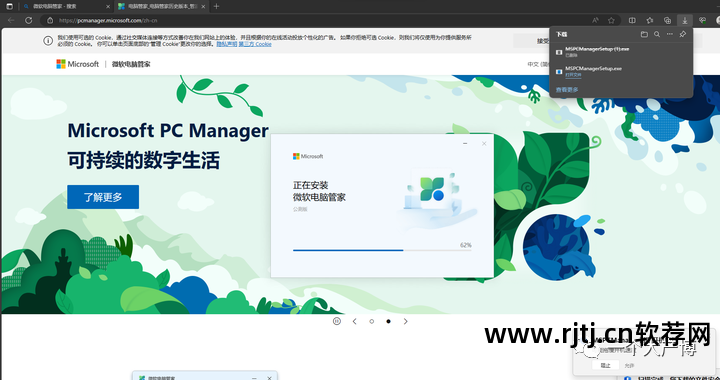Click the PC Manager logo in the installer
This screenshot has width=720, height=380.
click(432, 189)
